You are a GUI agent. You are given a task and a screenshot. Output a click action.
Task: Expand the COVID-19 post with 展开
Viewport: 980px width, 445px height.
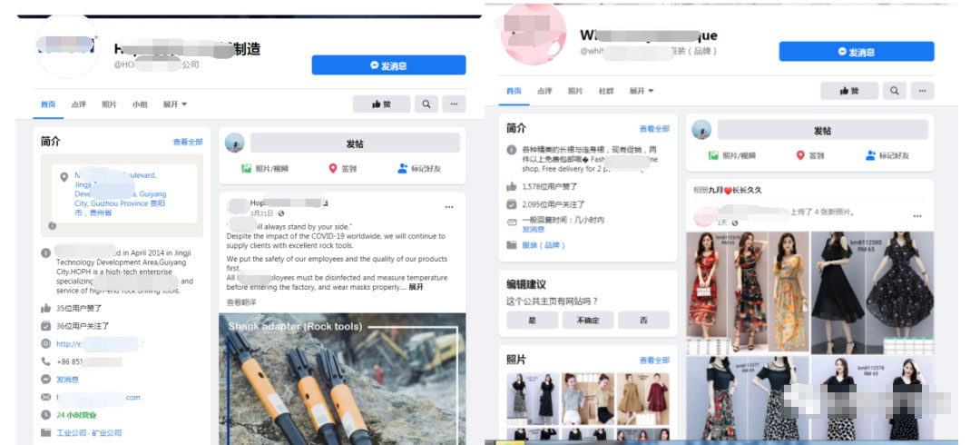416,287
